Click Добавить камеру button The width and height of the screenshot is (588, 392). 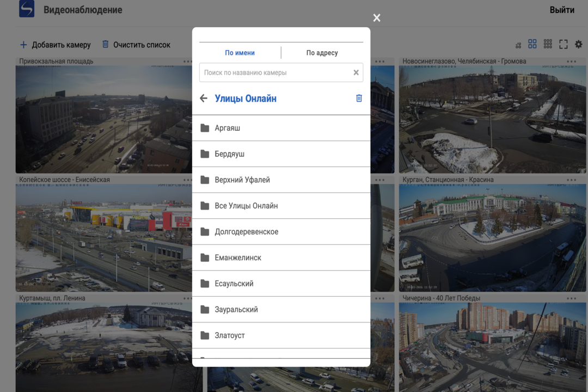(x=55, y=45)
